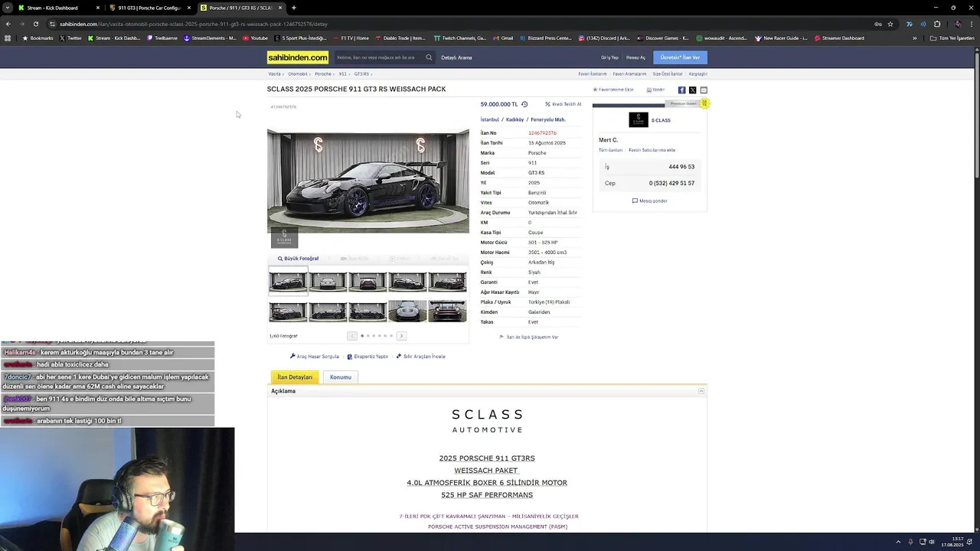
Task: Open Detaylı Arama advanced search
Action: (x=456, y=57)
